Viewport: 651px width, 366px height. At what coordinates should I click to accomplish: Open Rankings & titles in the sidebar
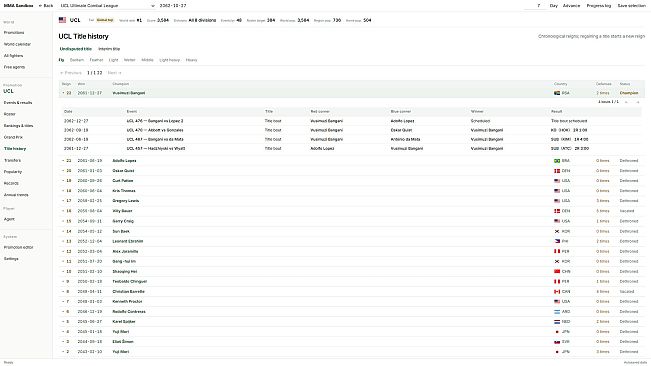tap(18, 125)
